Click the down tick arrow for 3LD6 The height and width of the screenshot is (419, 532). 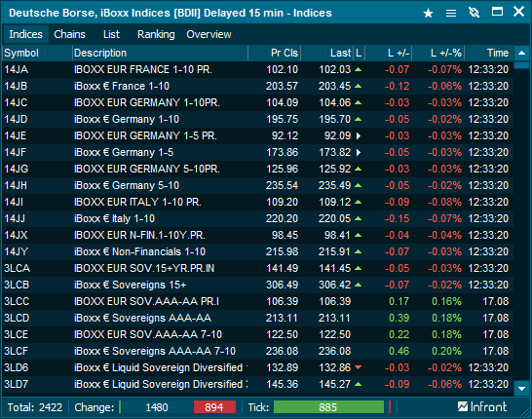pyautogui.click(x=358, y=367)
